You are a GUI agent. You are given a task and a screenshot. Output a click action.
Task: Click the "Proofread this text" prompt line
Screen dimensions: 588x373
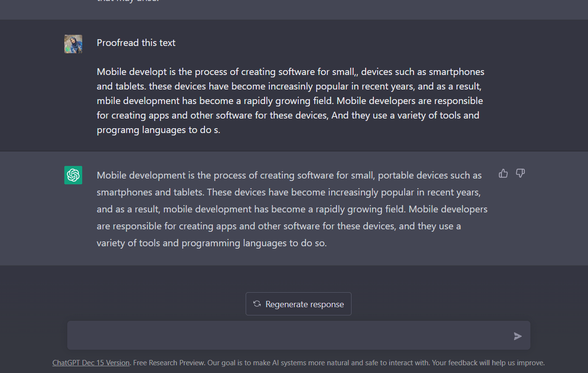click(136, 43)
